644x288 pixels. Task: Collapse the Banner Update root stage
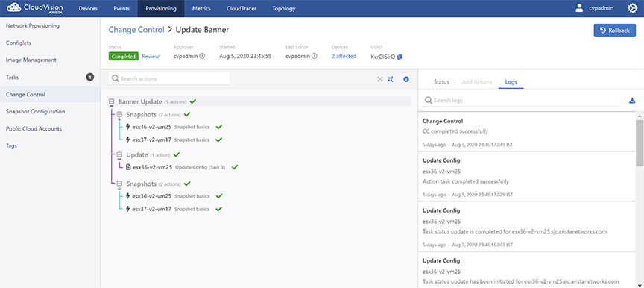point(111,101)
